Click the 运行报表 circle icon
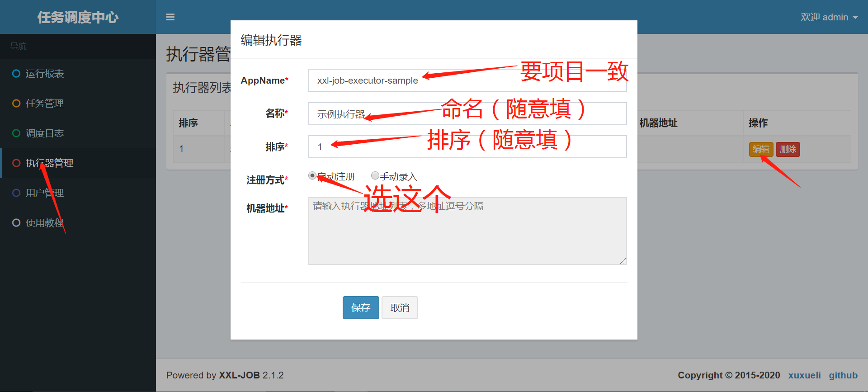The image size is (868, 392). [x=16, y=73]
